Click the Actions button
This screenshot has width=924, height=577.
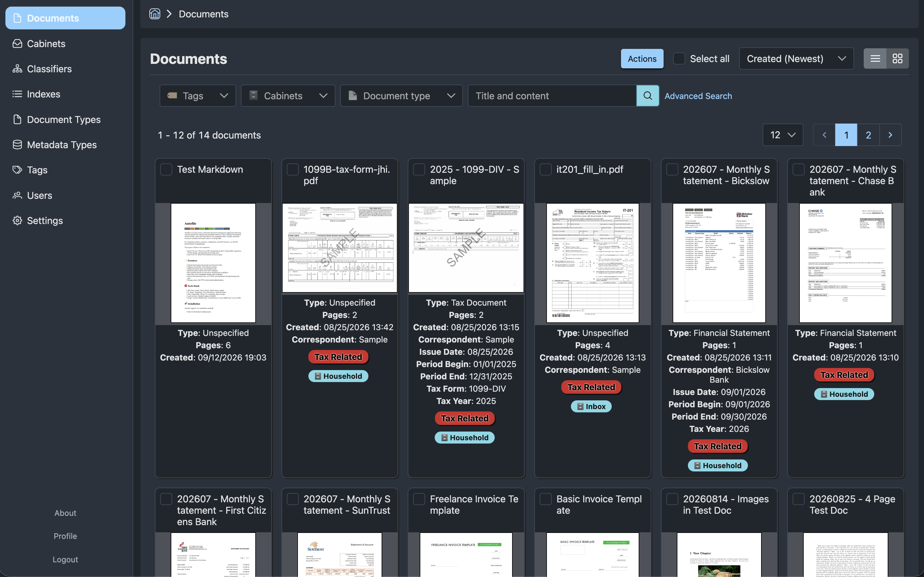[x=642, y=58]
